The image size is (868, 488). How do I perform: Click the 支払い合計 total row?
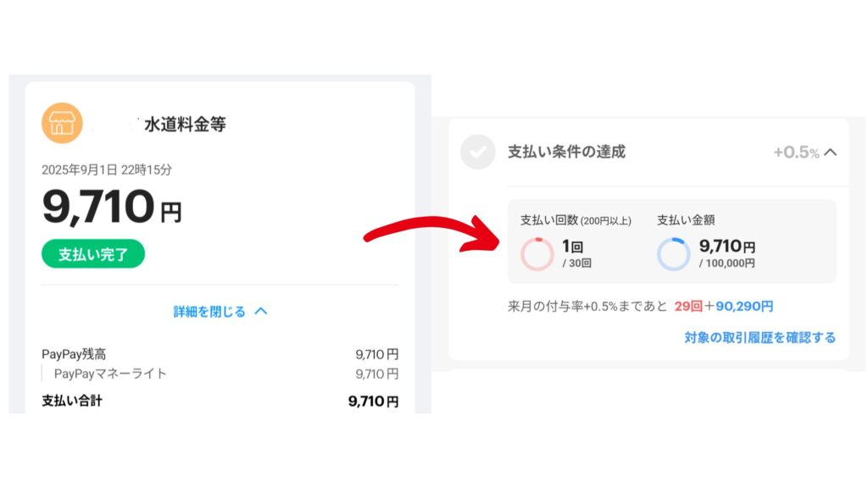coord(220,402)
